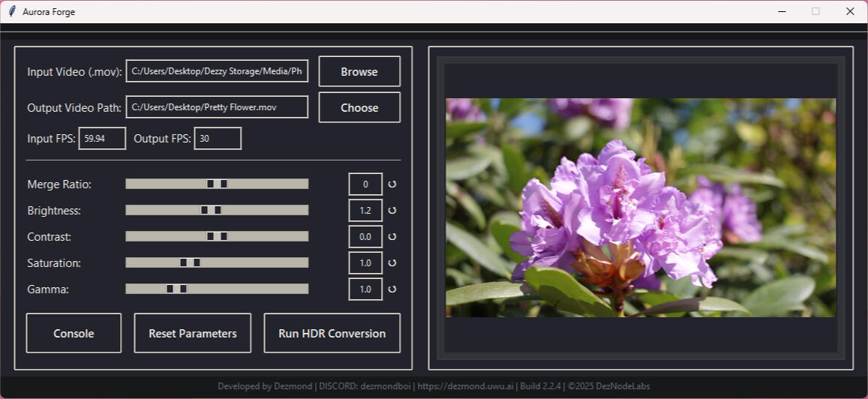Click the Output FPS text box

click(218, 139)
